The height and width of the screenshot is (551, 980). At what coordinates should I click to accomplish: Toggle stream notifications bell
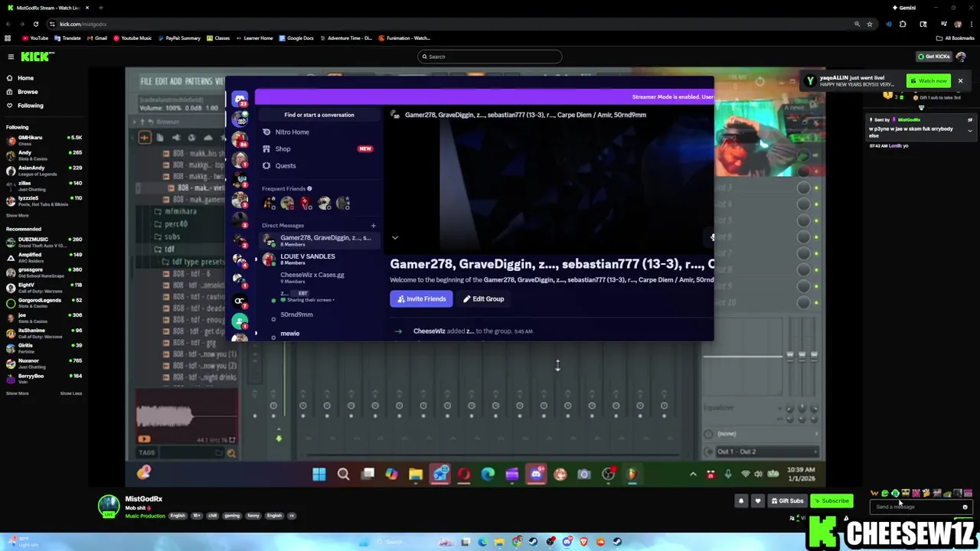point(740,501)
